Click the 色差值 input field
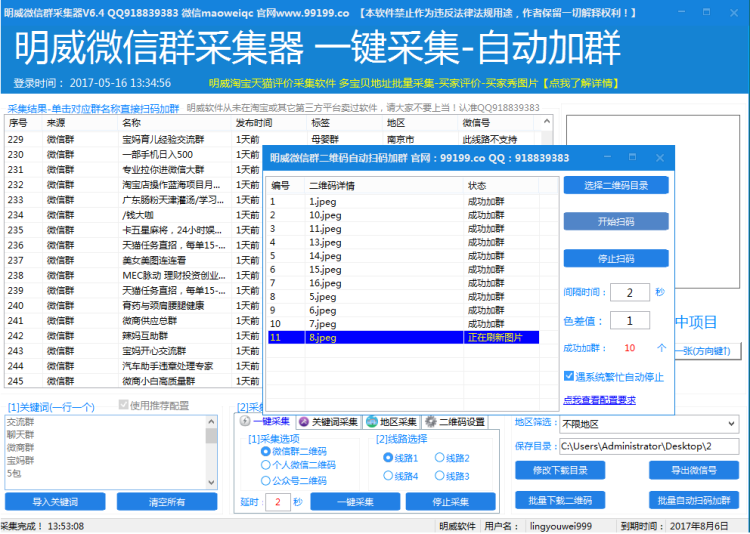Image resolution: width=750 pixels, height=534 pixels. coord(630,321)
